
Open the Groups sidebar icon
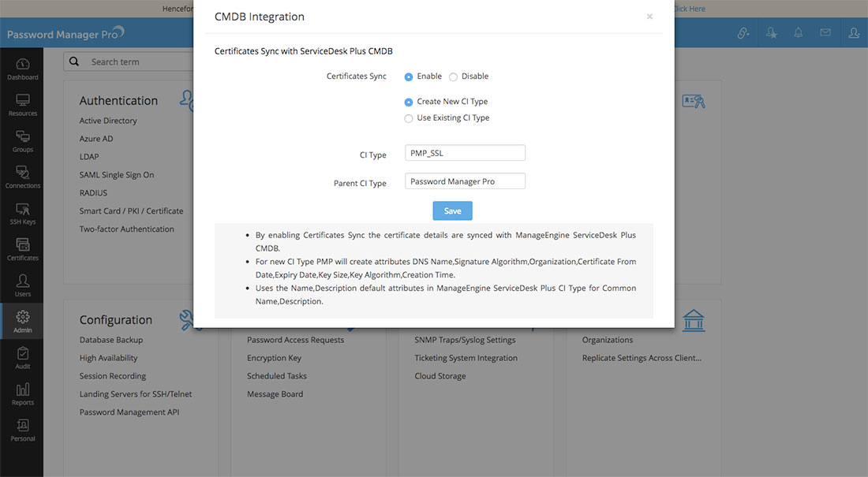(x=22, y=141)
